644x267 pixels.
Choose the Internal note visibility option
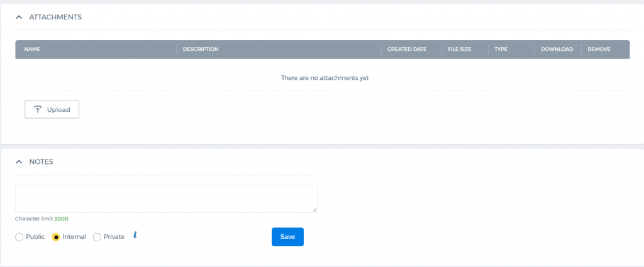tap(57, 237)
